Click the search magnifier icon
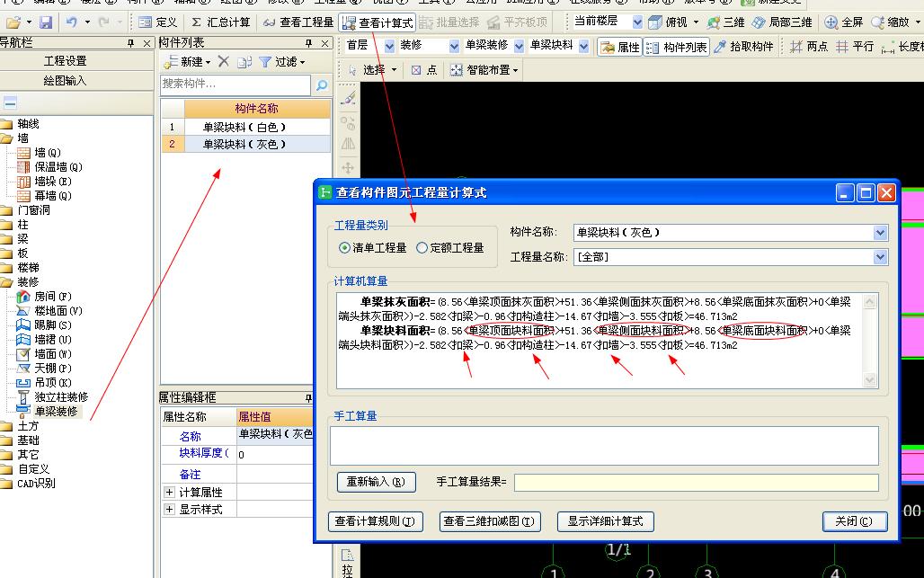This screenshot has width=924, height=578. click(x=321, y=84)
